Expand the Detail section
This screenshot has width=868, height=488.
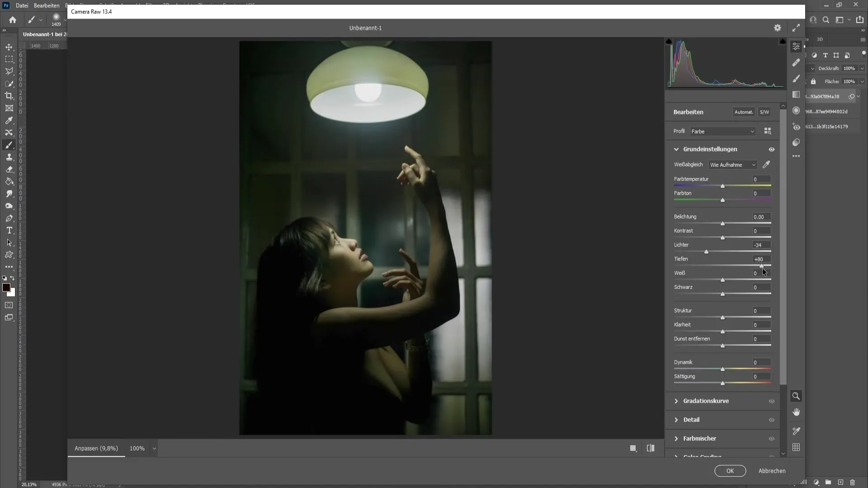click(676, 420)
